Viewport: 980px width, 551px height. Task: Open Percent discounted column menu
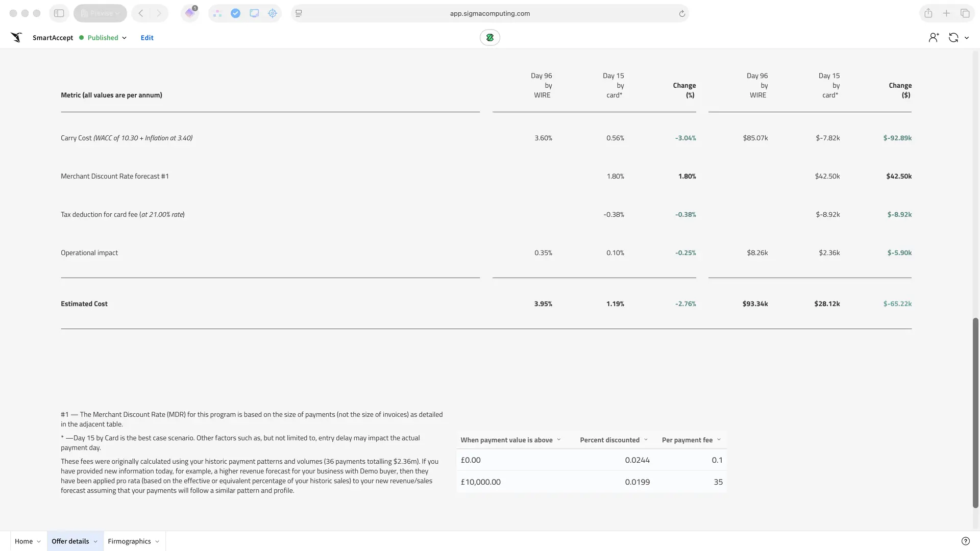click(646, 440)
